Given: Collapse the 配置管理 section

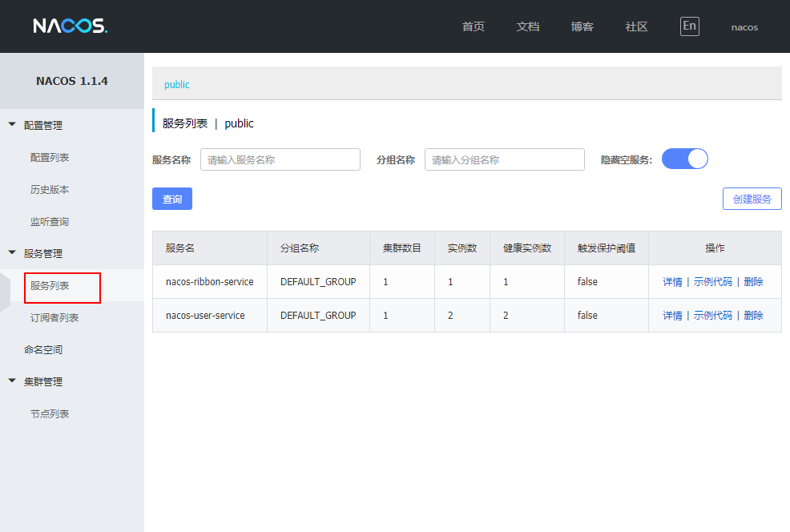Looking at the screenshot, I should (x=42, y=125).
